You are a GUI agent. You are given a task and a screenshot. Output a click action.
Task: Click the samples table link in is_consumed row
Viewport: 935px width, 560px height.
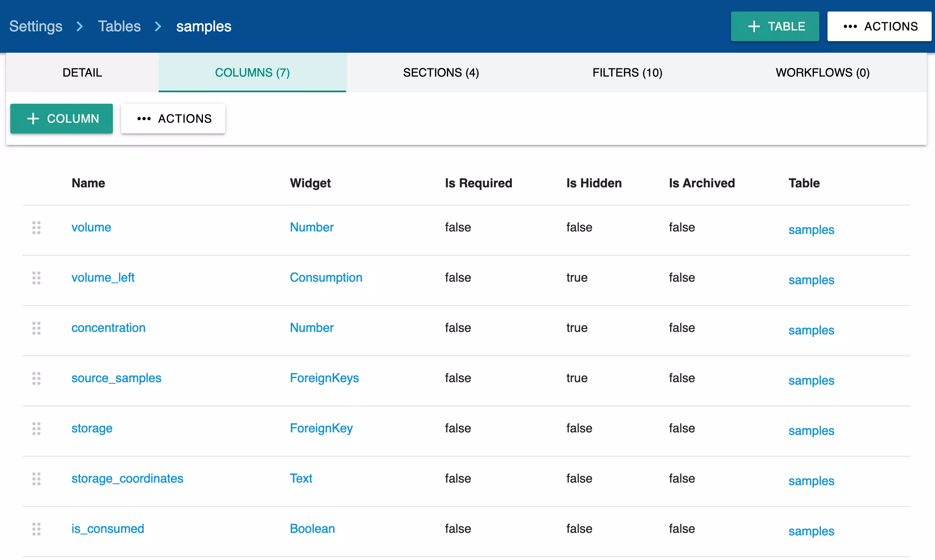click(x=811, y=531)
